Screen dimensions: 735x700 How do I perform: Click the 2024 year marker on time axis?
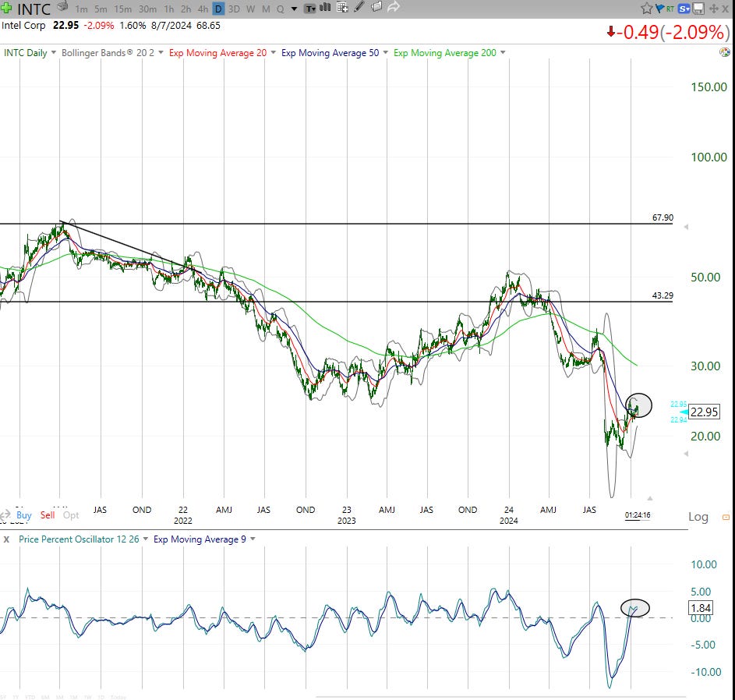tap(509, 521)
